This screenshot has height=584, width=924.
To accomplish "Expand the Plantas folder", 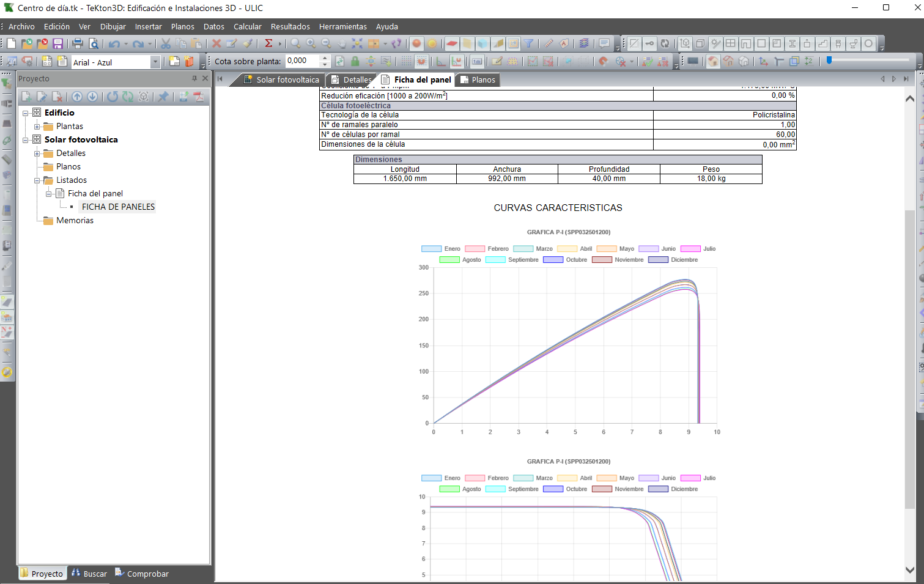I will tap(37, 127).
